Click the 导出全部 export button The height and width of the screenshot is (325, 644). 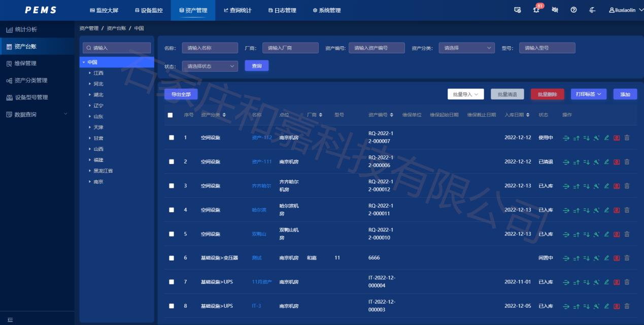point(181,94)
